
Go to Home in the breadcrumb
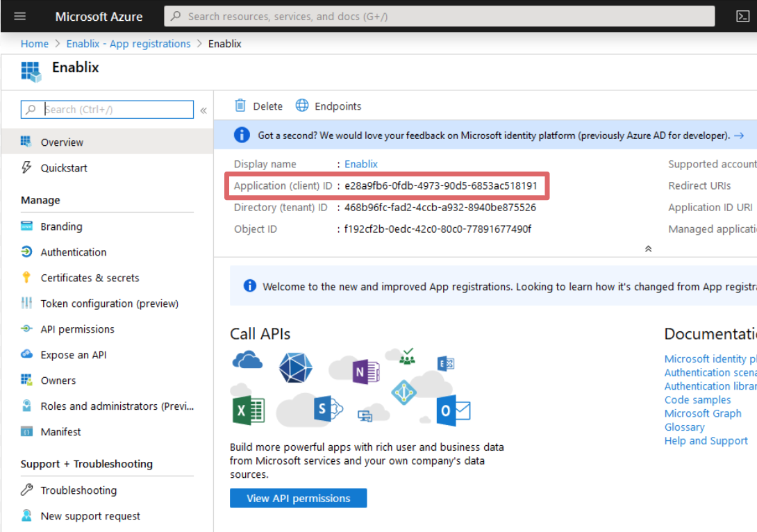(34, 44)
